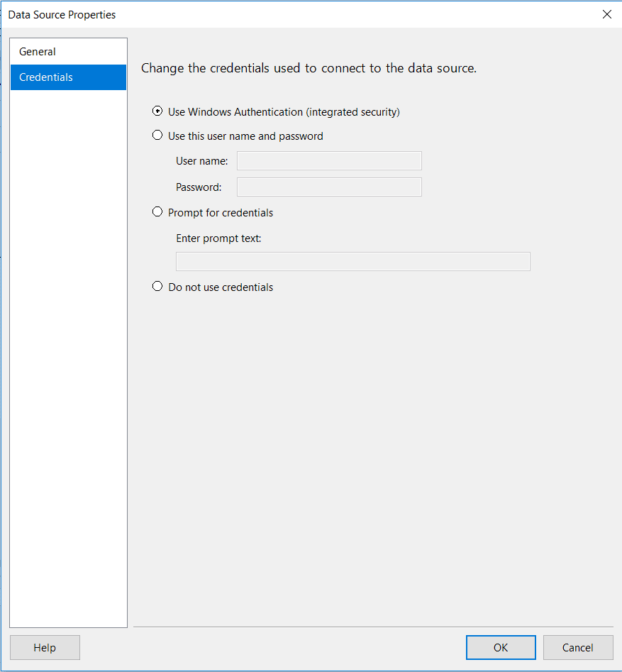The width and height of the screenshot is (622, 672).
Task: Click the 'Password:' label text
Action: 199,187
